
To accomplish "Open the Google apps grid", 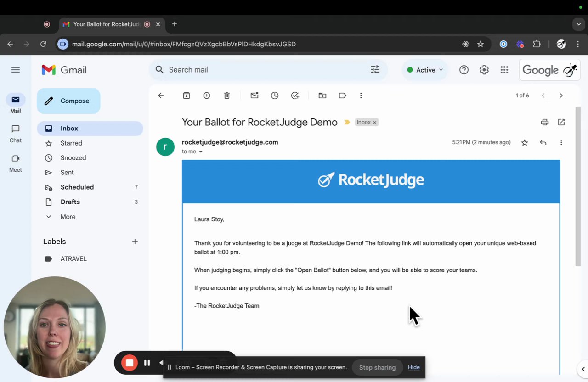I will pos(504,70).
